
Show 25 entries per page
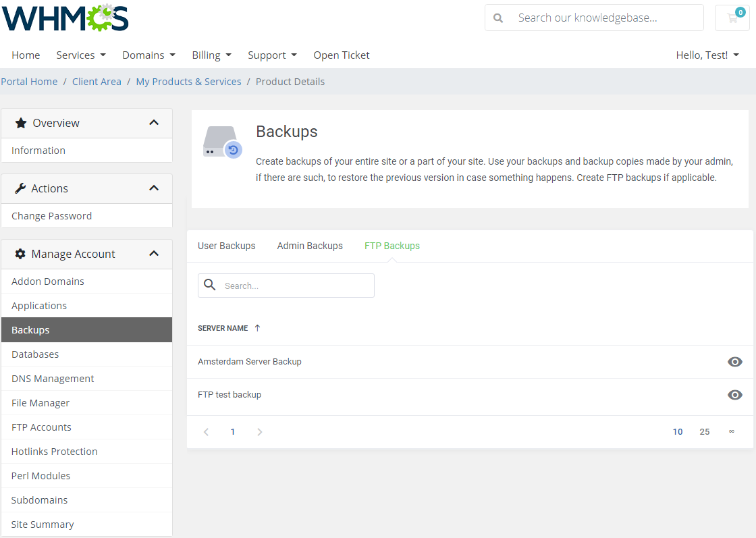(705, 432)
